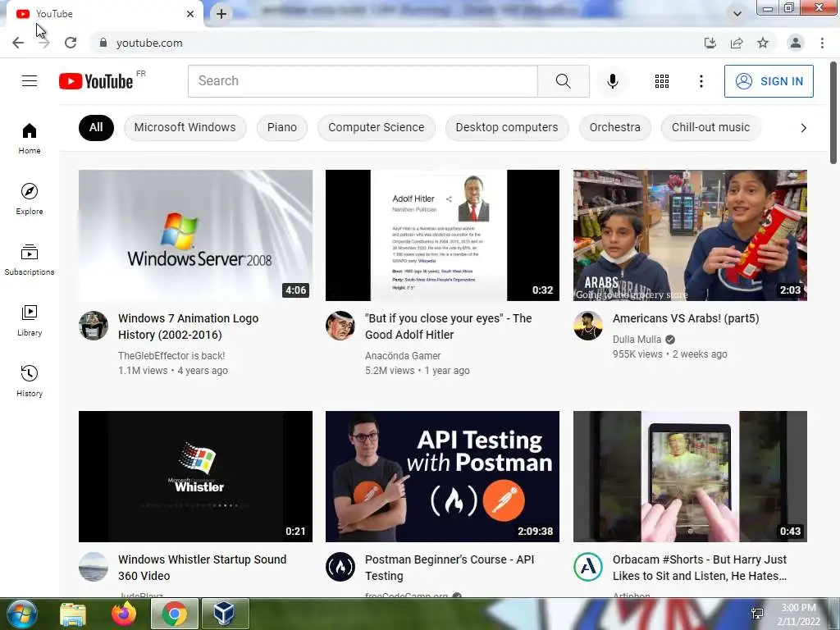840x630 pixels.
Task: Open Dulla Mulla channel name
Action: tap(637, 339)
